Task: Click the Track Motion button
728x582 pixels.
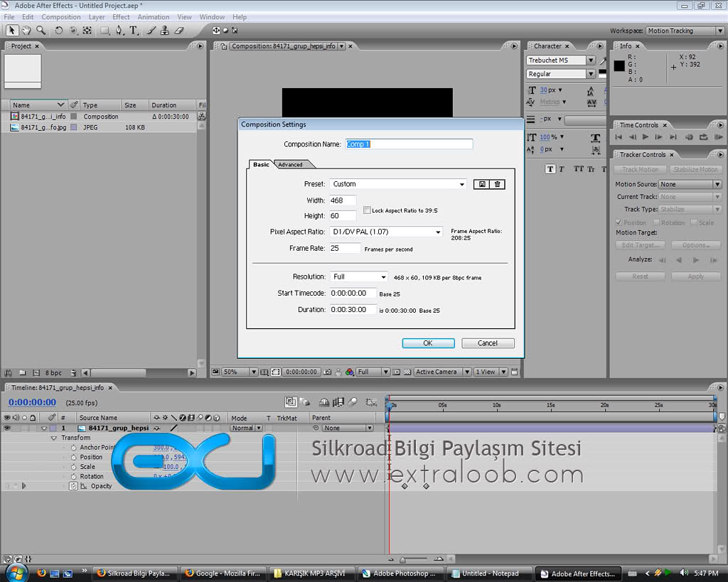Action: click(640, 169)
